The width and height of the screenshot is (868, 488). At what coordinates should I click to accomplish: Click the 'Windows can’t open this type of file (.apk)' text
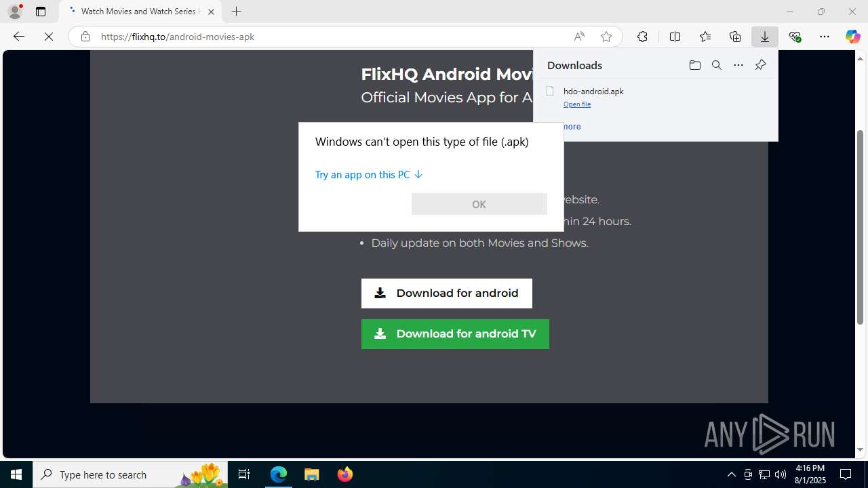pos(422,142)
